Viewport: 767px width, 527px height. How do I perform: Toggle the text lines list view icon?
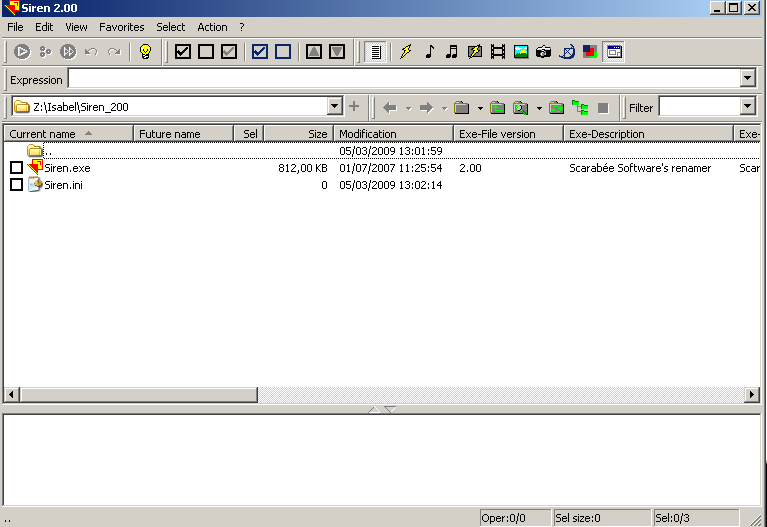[x=376, y=51]
